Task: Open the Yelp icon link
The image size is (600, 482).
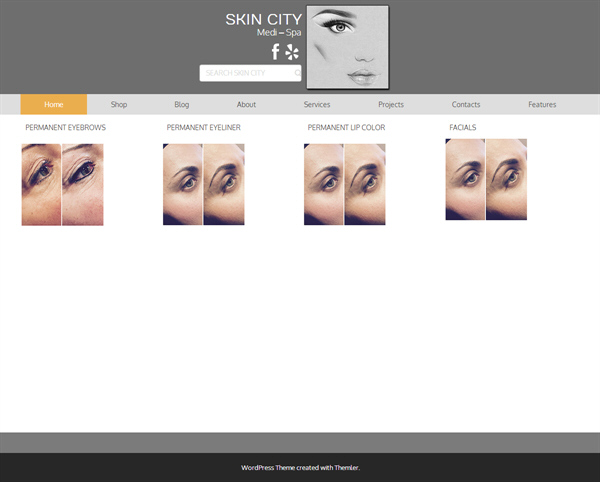Action: [292, 52]
